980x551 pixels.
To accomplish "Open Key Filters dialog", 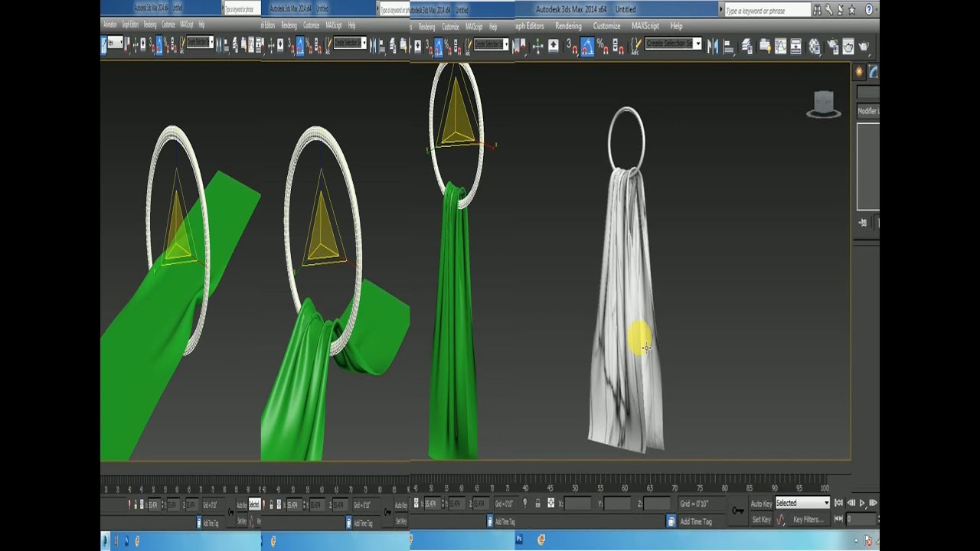I will (808, 520).
